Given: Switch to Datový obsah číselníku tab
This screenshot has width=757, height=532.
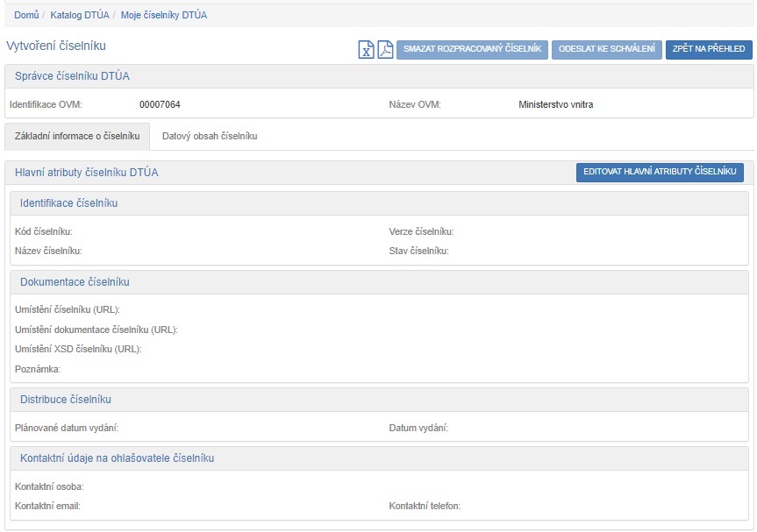Looking at the screenshot, I should click(x=210, y=136).
